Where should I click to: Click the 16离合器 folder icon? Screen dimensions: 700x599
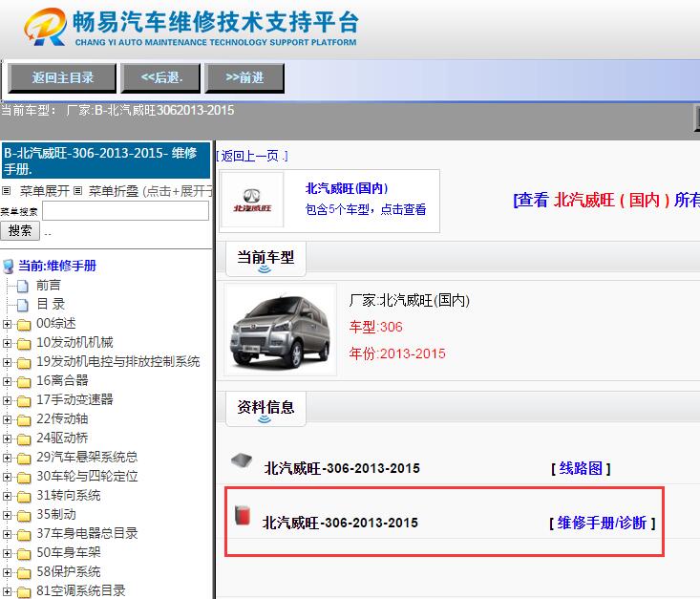[x=24, y=382]
